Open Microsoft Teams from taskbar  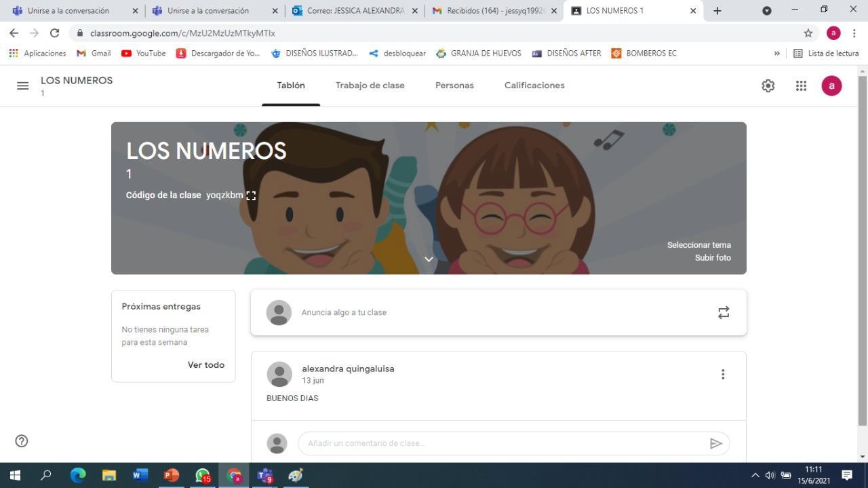tap(265, 475)
